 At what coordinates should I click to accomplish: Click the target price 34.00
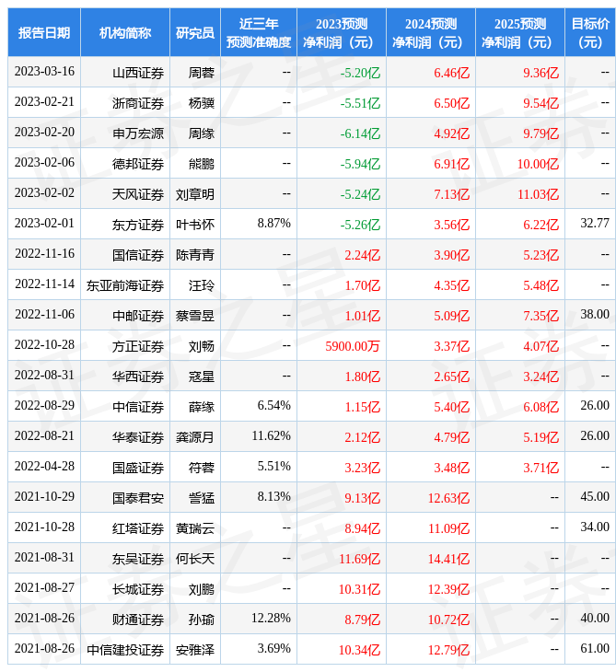pos(595,527)
